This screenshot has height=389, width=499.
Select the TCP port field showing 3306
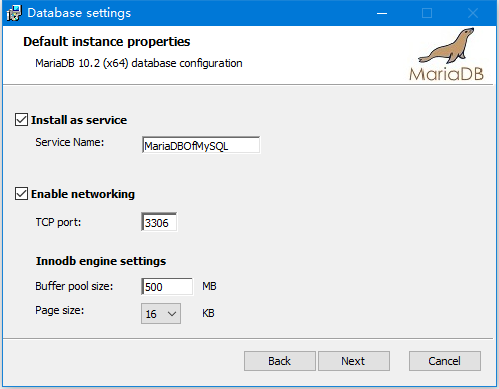[x=159, y=222]
